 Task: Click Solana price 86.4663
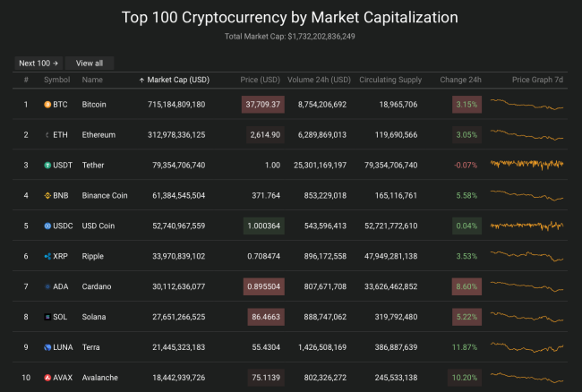coord(266,317)
